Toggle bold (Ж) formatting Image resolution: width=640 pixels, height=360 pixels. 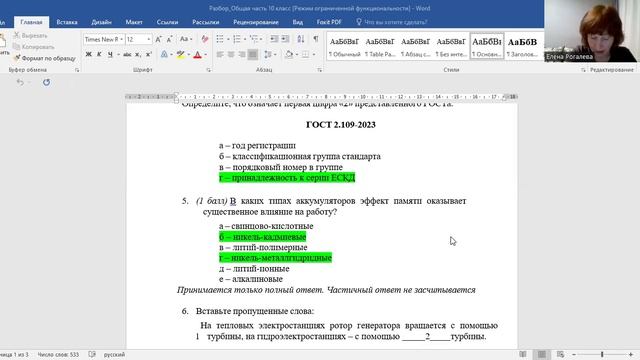(x=88, y=54)
